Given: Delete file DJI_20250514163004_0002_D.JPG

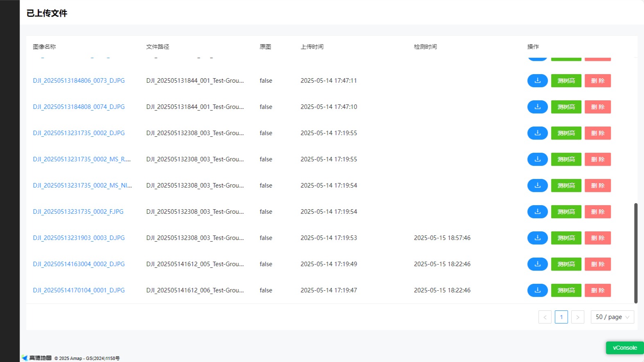Looking at the screenshot, I should pos(598,264).
